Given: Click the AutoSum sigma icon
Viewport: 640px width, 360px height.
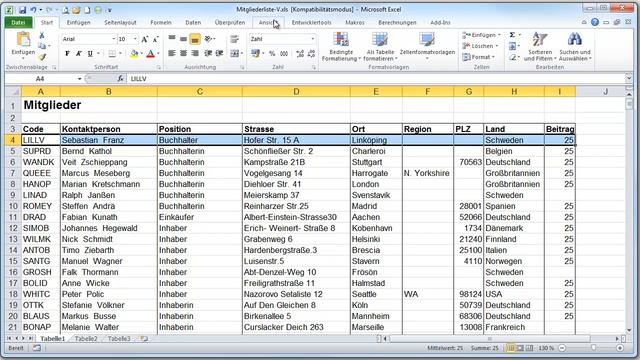Looking at the screenshot, I should (x=512, y=35).
